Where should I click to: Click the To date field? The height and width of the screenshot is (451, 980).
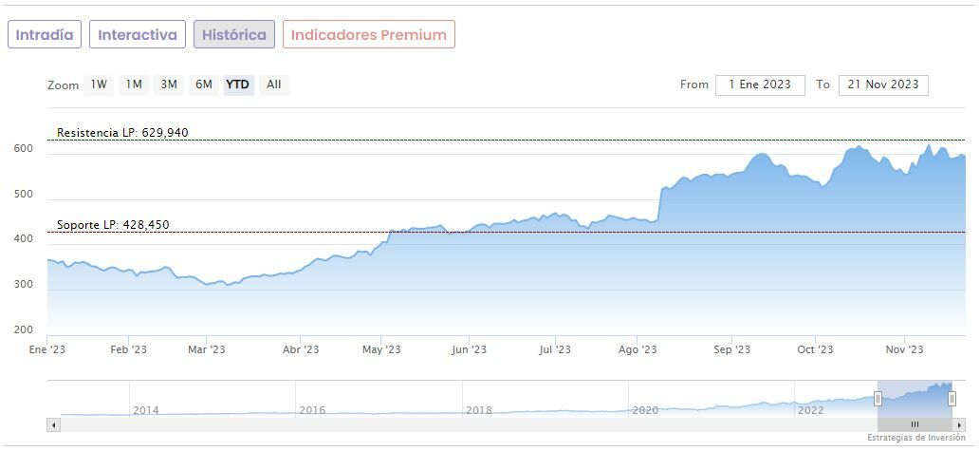(x=883, y=85)
